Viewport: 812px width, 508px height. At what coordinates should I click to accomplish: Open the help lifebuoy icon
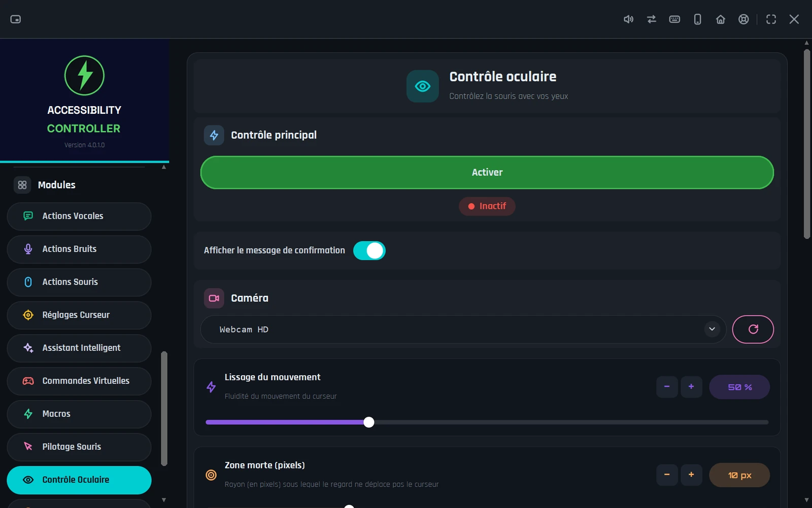point(743,19)
